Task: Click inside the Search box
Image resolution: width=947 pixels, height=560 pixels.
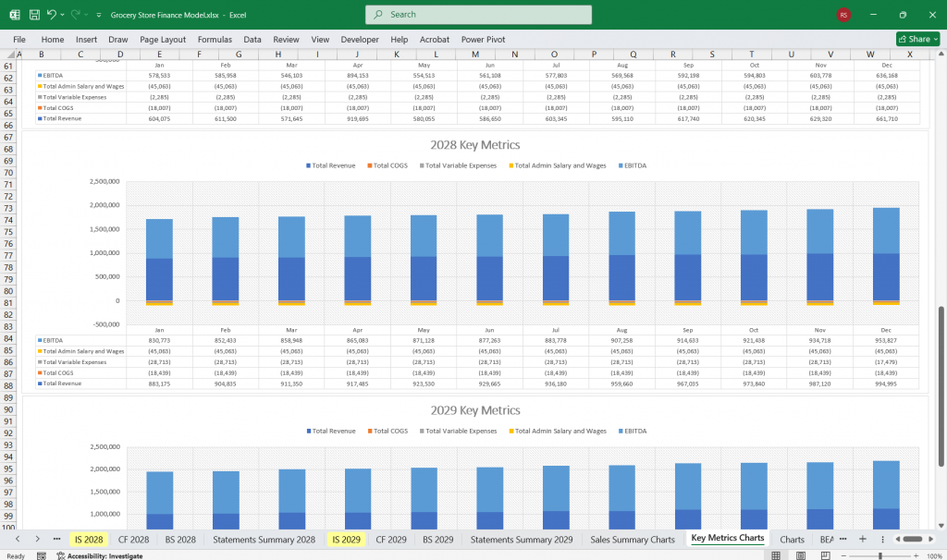Action: (477, 14)
